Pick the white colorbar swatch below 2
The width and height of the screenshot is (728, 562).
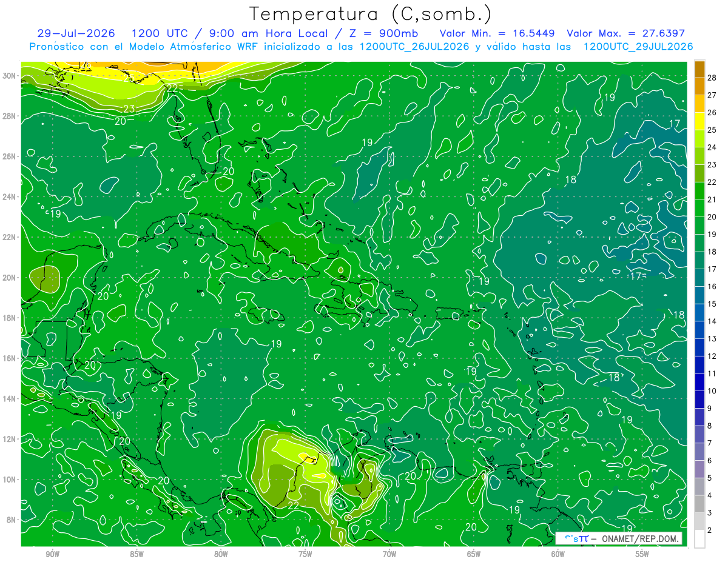[x=699, y=539]
